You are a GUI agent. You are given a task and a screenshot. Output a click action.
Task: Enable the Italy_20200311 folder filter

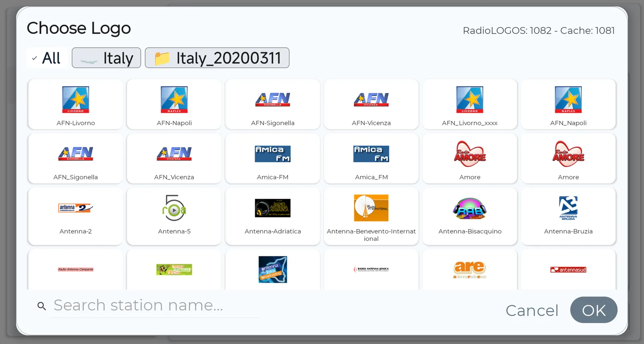click(217, 58)
